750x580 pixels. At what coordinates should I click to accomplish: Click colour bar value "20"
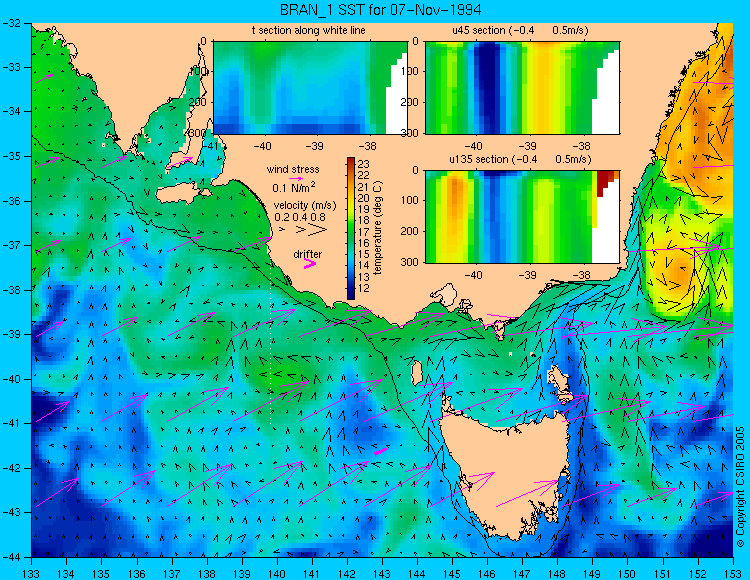pyautogui.click(x=364, y=198)
